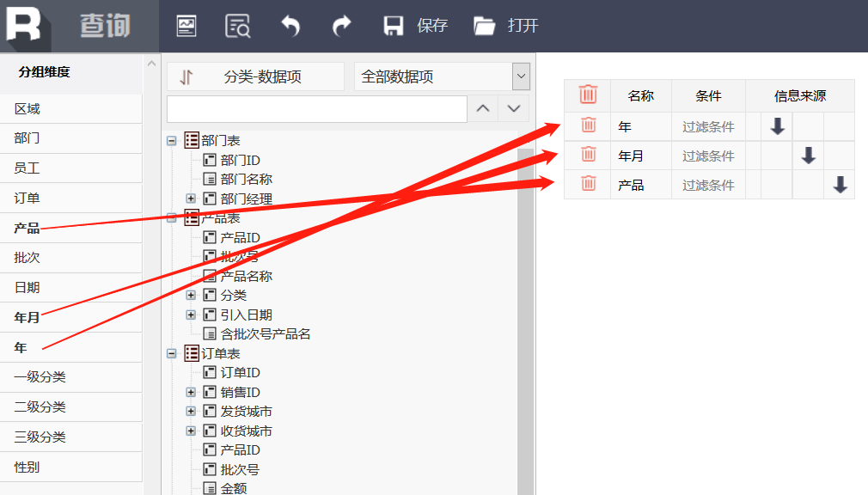Select the 产品 grouping dimension
This screenshot has width=868, height=495.
[70, 228]
